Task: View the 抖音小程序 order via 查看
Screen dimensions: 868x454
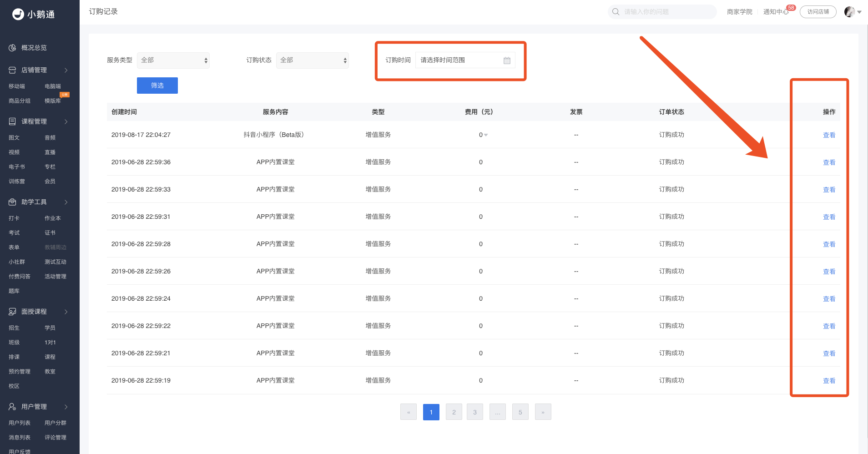Action: (829, 135)
